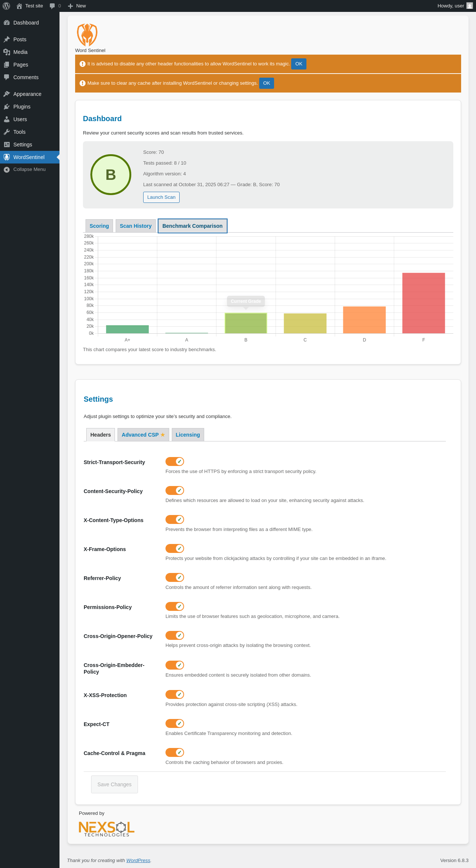Click the Tools wrench icon
Viewport: 476px width, 868px height.
coord(7,132)
